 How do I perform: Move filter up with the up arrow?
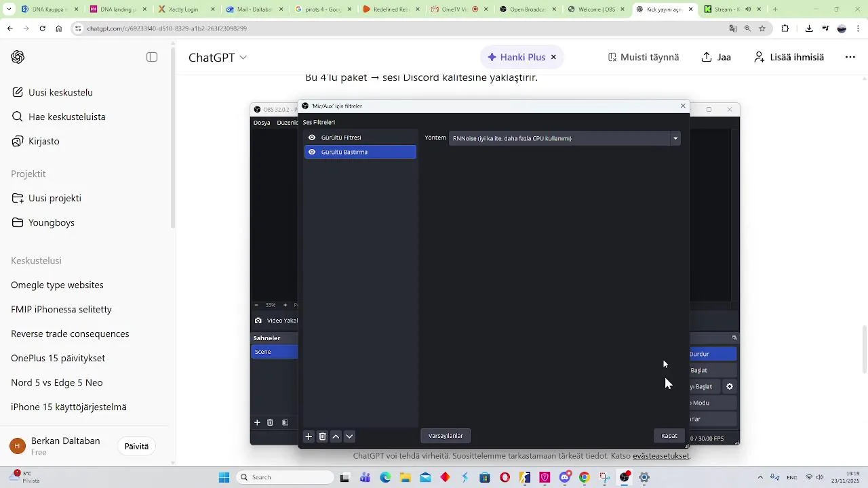(x=336, y=436)
